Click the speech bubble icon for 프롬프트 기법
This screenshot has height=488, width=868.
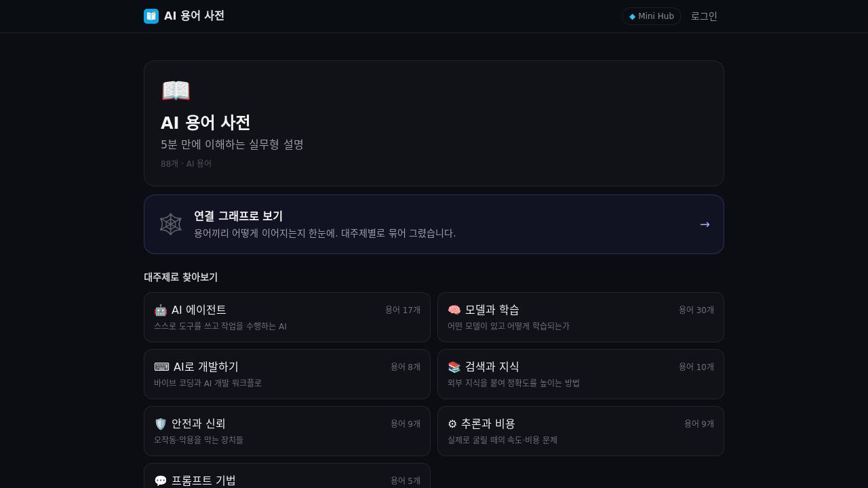tap(161, 481)
